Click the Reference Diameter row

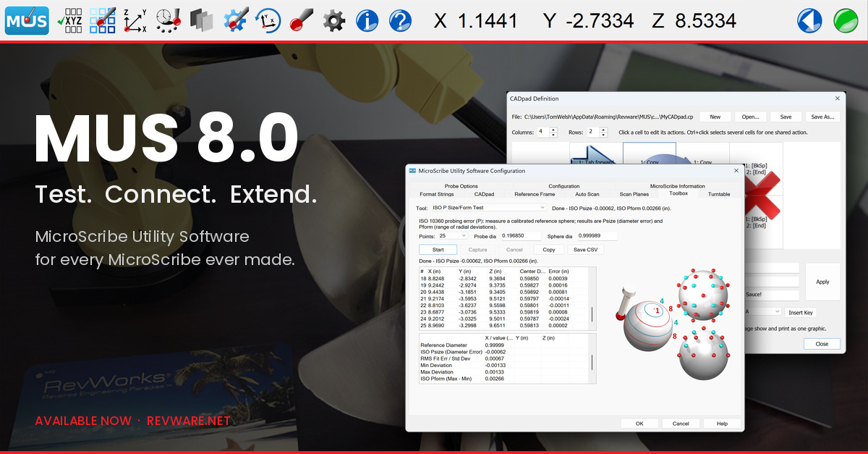click(x=504, y=345)
